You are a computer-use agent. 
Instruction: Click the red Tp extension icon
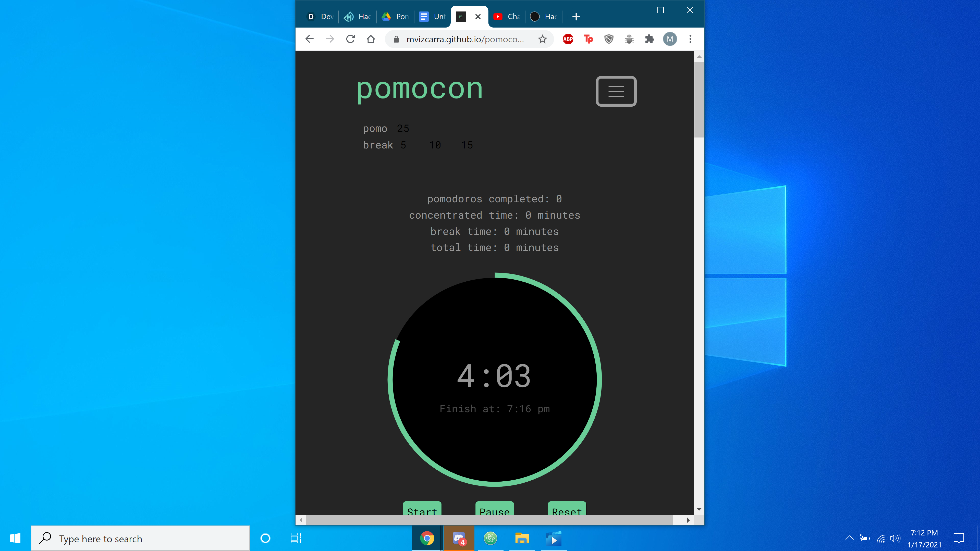pos(588,39)
